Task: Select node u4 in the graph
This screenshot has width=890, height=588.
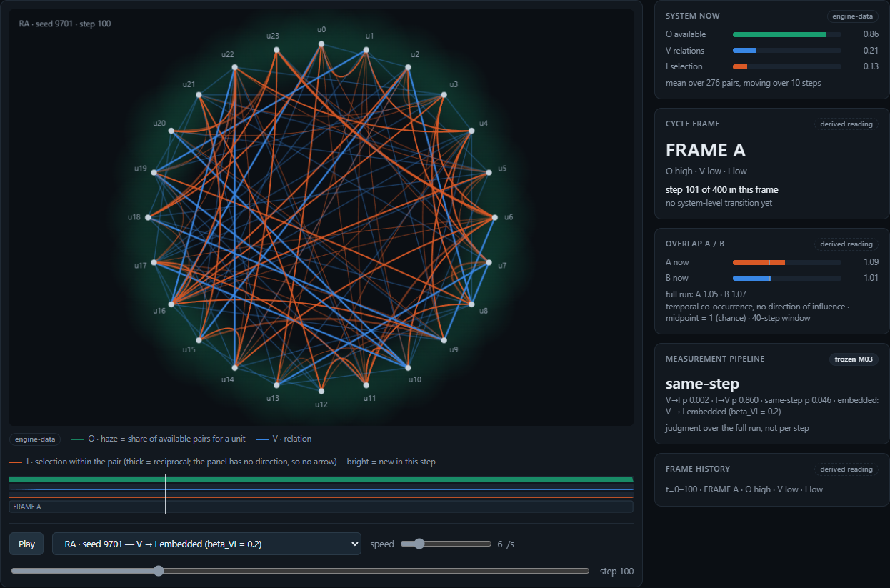Action: 471,131
